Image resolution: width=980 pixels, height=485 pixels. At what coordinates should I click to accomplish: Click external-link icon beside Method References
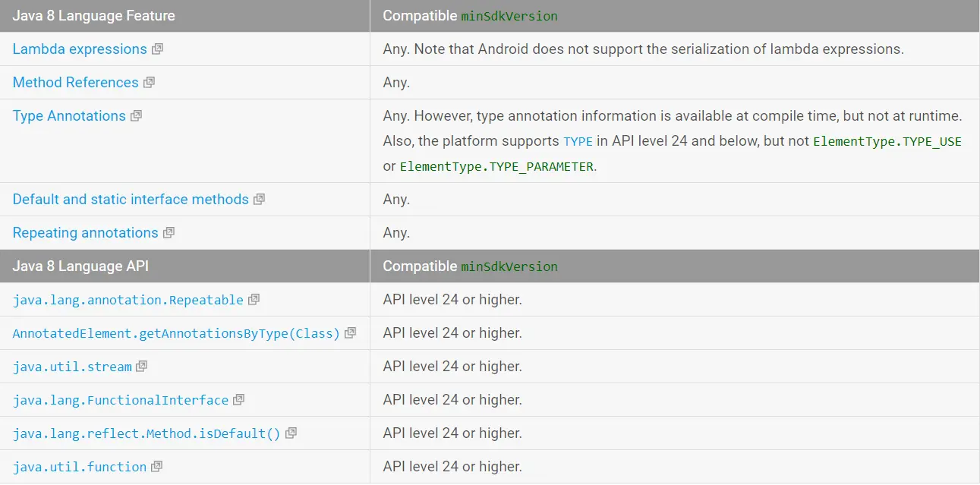coord(149,83)
